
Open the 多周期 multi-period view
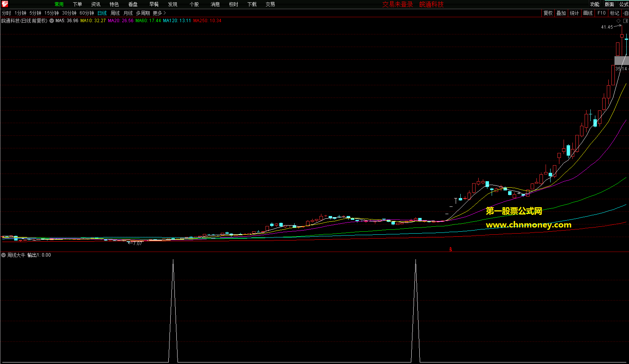coord(143,13)
